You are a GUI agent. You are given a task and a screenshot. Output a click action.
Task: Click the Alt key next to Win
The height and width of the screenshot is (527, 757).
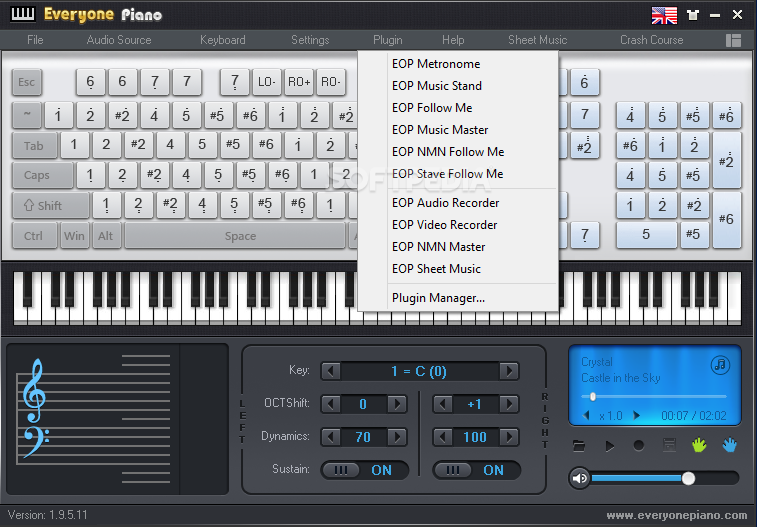click(x=106, y=236)
